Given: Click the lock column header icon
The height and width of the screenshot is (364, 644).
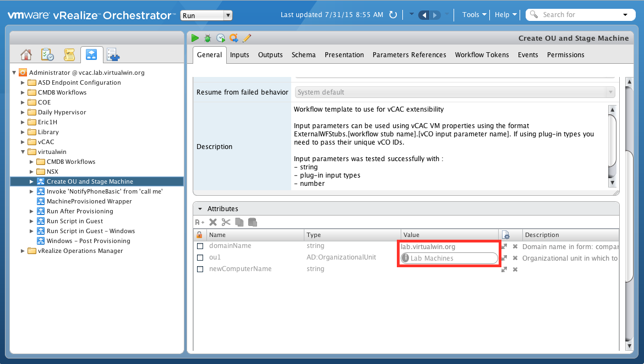Looking at the screenshot, I should point(200,235).
